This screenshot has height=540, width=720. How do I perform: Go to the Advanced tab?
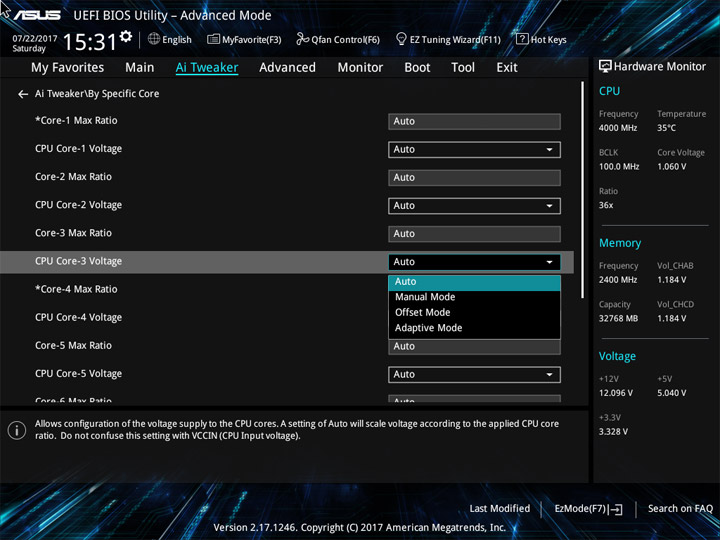[287, 68]
